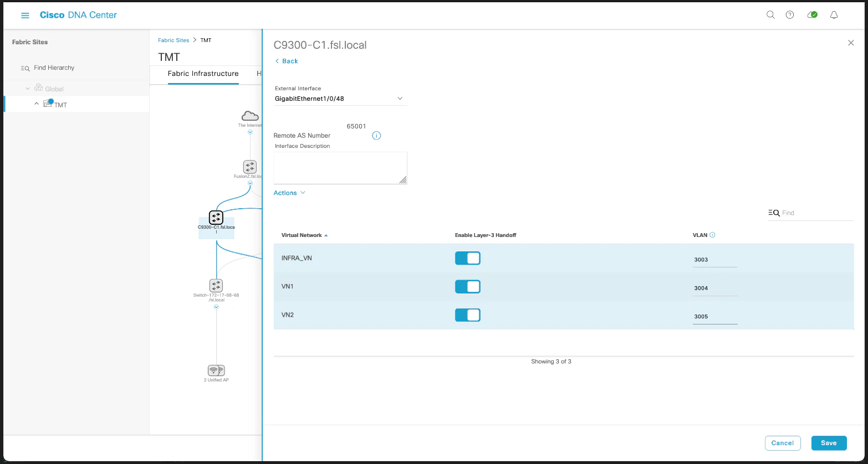Click the Remote AS Number info icon

point(376,136)
